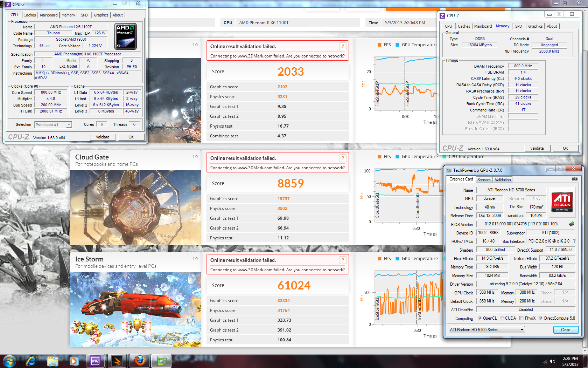Click Close button in GPU-Z
Screen dimensions: 588x368
point(566,330)
